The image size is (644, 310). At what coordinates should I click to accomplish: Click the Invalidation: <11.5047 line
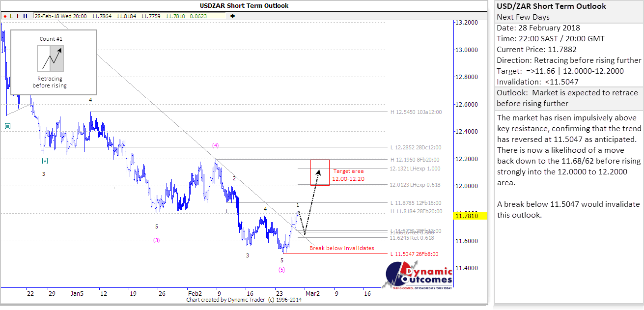pyautogui.click(x=537, y=82)
